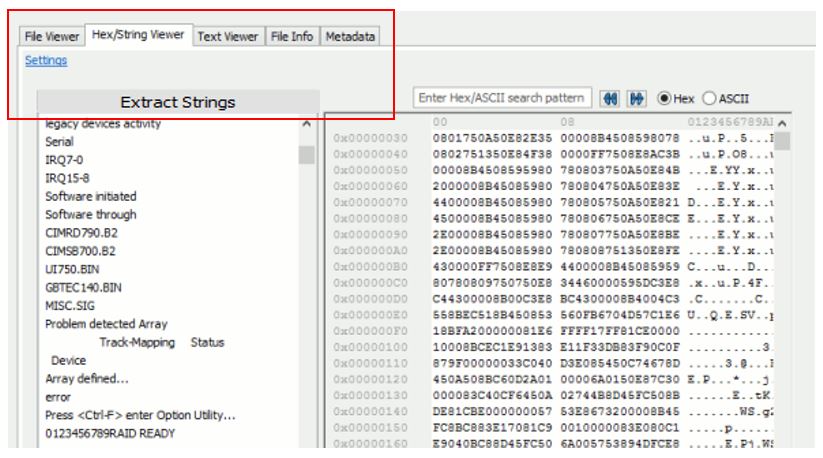
Task: Click the 'Software initiated' string
Action: (x=91, y=196)
